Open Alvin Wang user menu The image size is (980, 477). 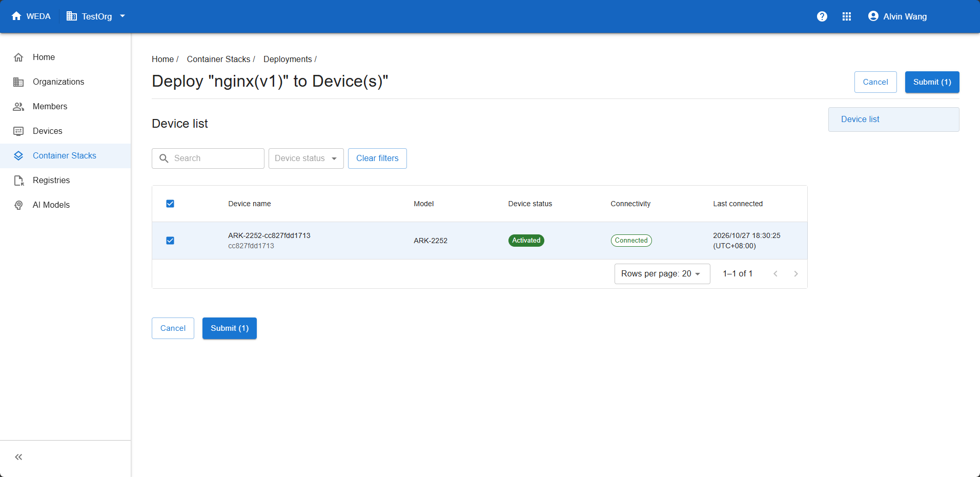pyautogui.click(x=897, y=16)
